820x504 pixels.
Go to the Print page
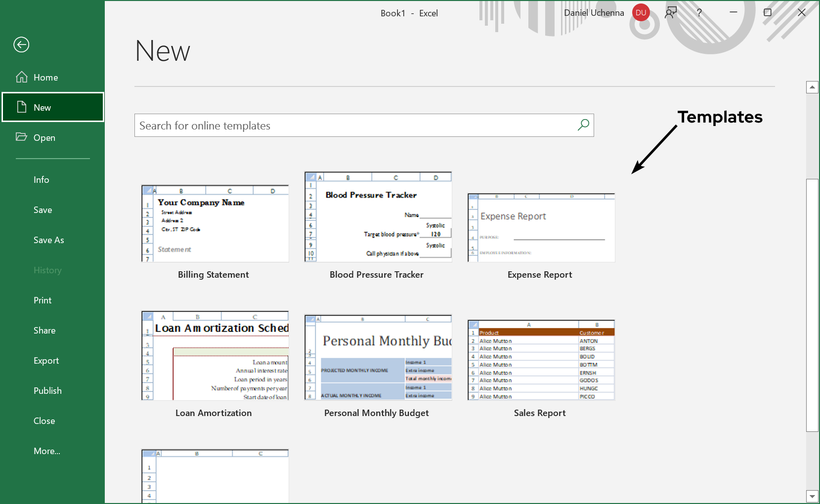coord(43,300)
